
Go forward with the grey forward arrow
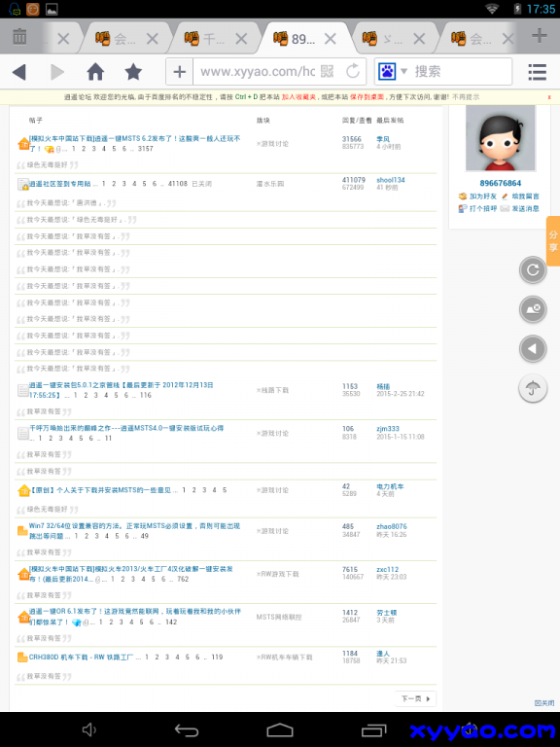coord(57,72)
